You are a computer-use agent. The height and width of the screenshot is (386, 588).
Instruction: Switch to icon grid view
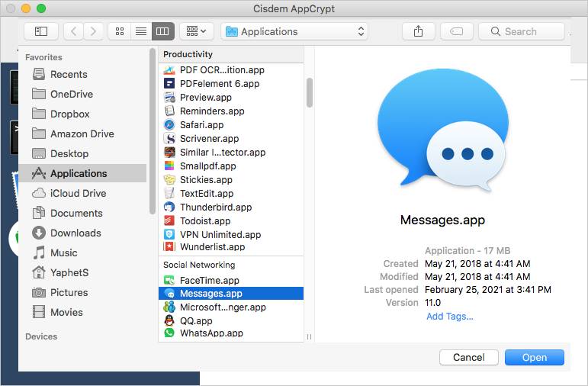point(120,31)
